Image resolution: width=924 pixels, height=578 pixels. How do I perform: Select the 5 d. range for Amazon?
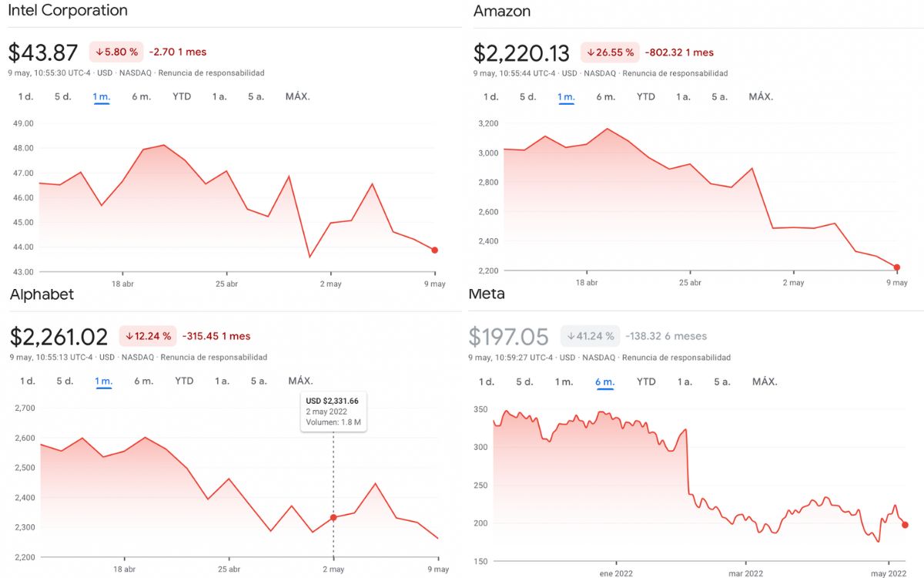527,96
